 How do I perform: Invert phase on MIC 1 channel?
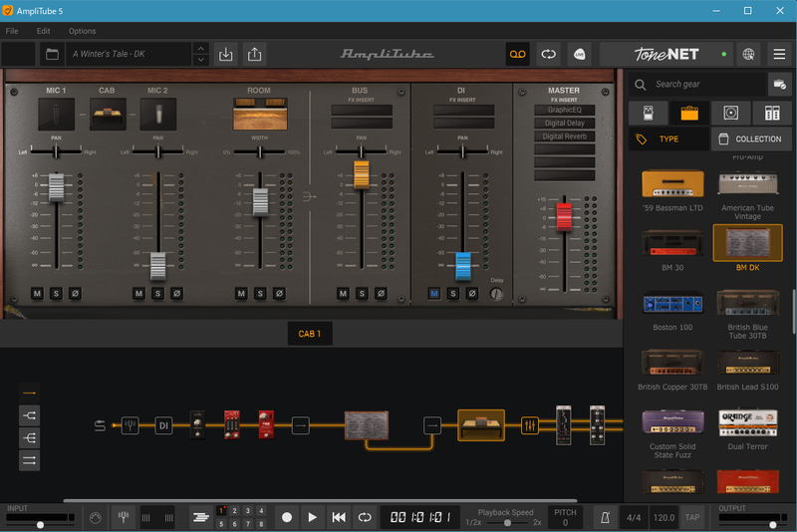tap(75, 293)
